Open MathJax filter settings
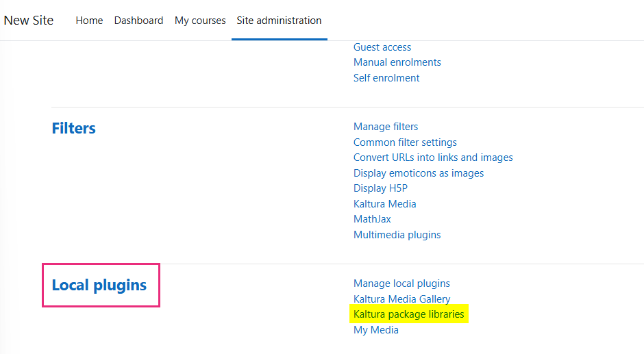 point(372,219)
